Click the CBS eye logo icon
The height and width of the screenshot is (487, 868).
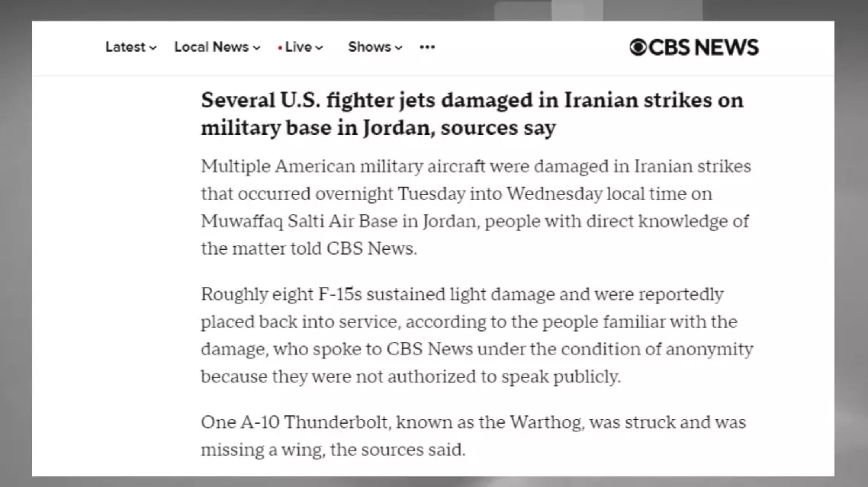point(638,47)
